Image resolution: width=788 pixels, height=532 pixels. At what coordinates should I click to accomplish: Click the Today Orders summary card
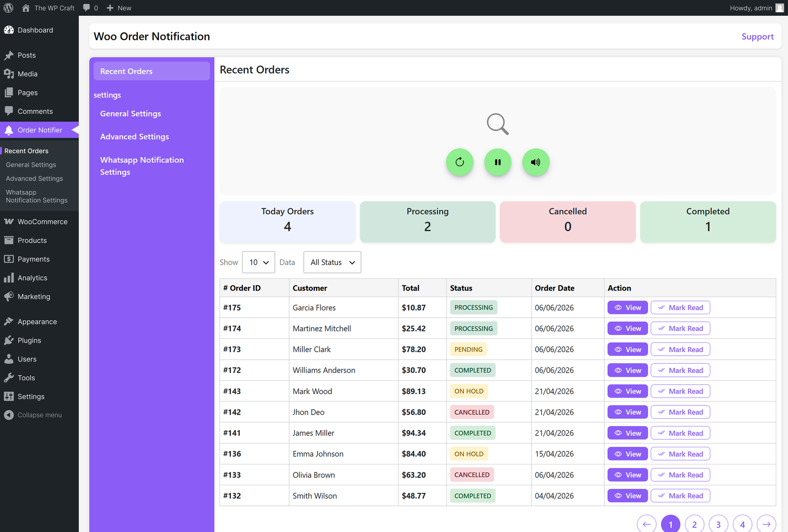(288, 222)
